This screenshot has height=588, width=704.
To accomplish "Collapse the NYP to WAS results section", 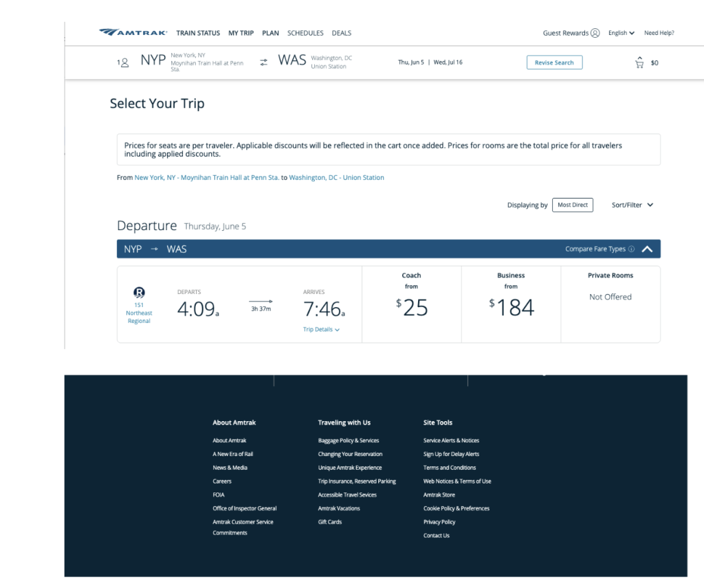I will [x=647, y=249].
